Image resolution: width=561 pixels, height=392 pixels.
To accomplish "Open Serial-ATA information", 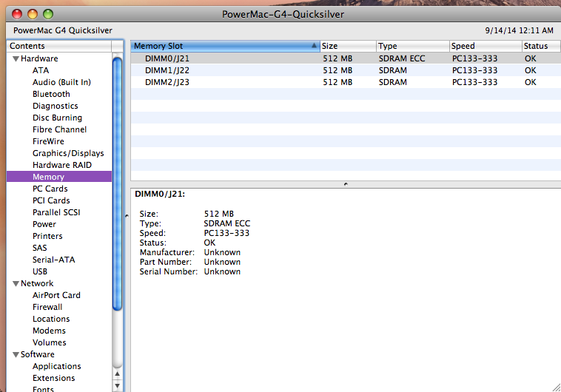I will coord(54,260).
